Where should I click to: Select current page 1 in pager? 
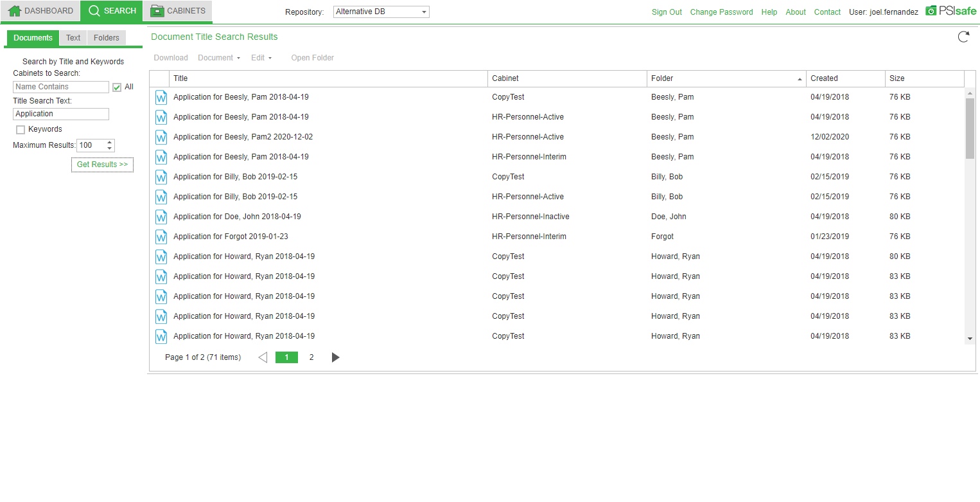click(286, 357)
